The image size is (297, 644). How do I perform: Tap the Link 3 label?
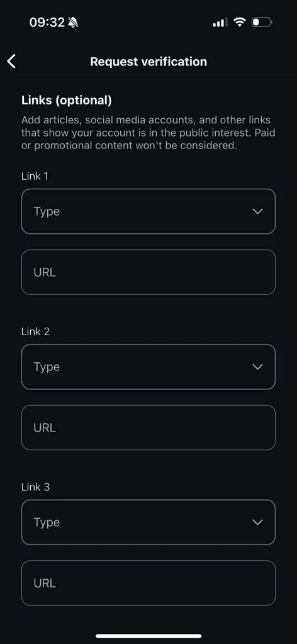click(35, 487)
